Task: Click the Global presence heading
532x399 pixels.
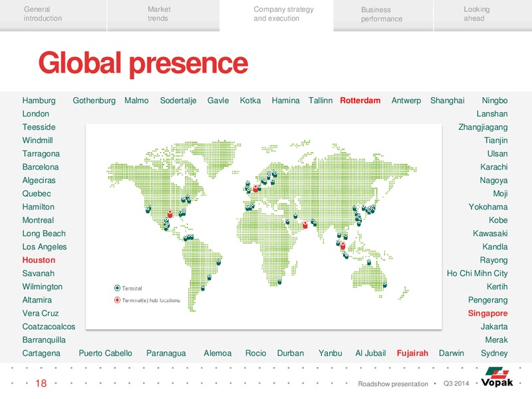Action: coord(143,63)
